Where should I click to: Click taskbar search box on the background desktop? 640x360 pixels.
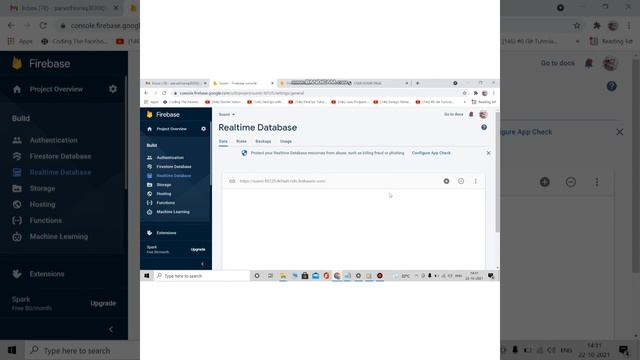(82, 350)
